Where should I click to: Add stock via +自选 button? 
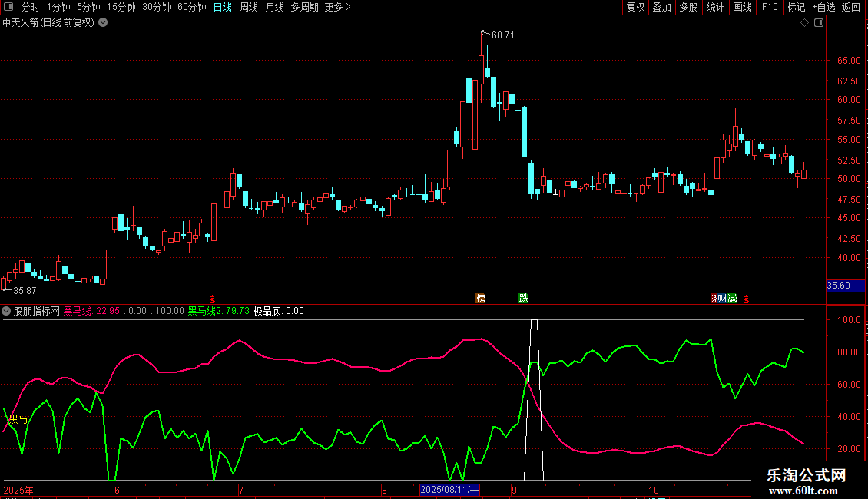click(823, 7)
